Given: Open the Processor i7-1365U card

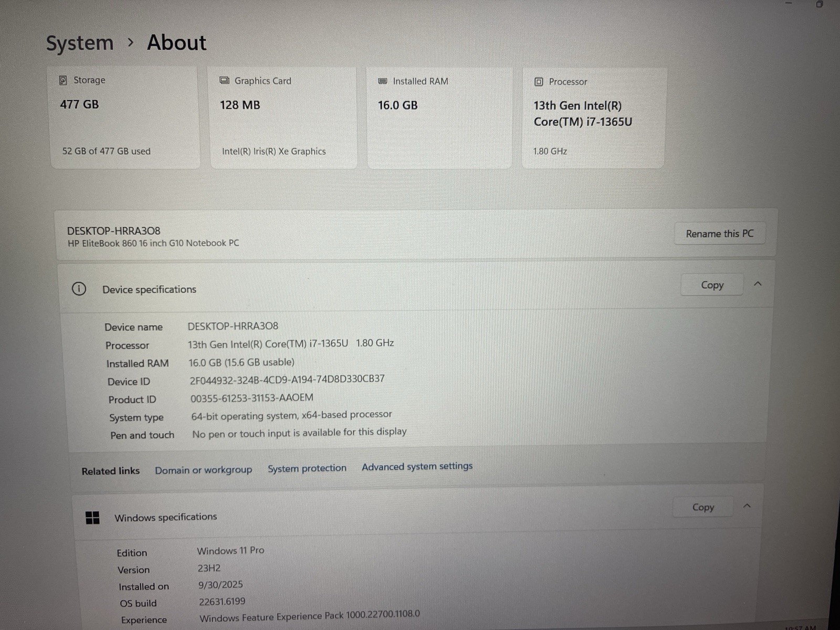Looking at the screenshot, I should 594,118.
